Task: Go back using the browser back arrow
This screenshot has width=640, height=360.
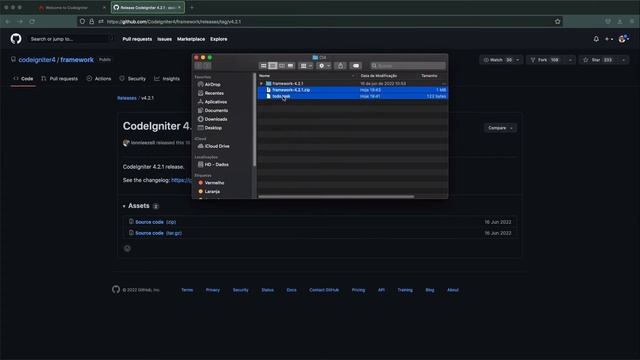Action: tap(7, 21)
